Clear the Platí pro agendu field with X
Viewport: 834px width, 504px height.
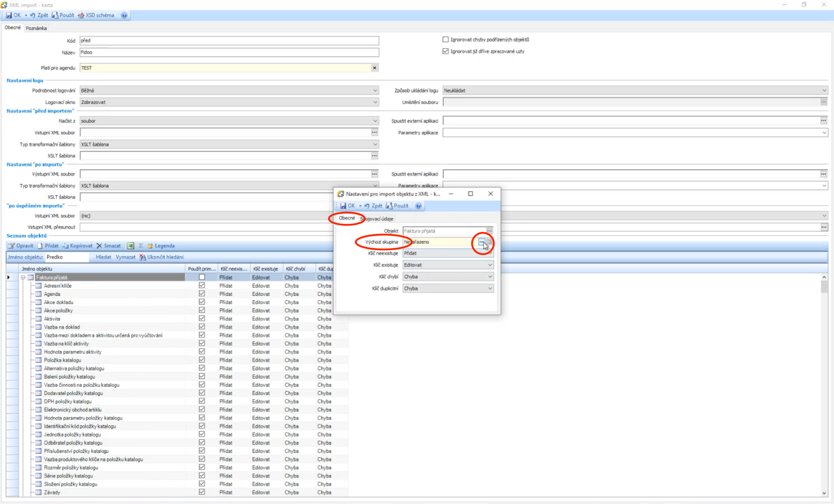coord(375,68)
